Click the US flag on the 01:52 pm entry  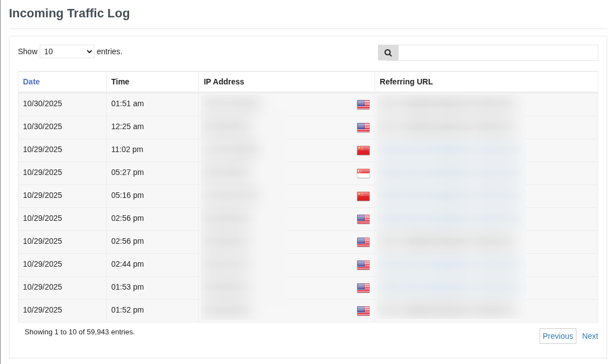coord(363,310)
